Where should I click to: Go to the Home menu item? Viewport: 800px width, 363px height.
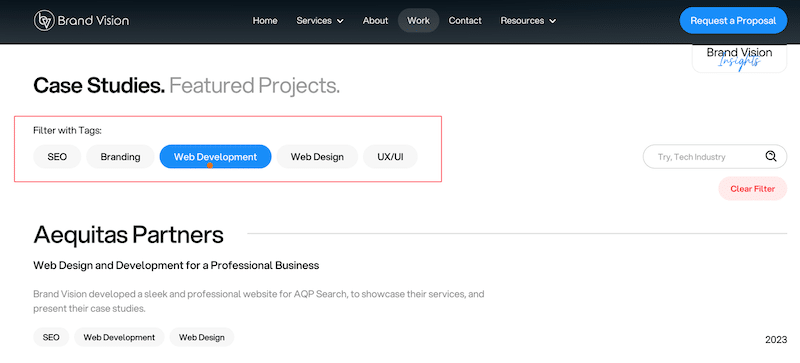coord(265,20)
